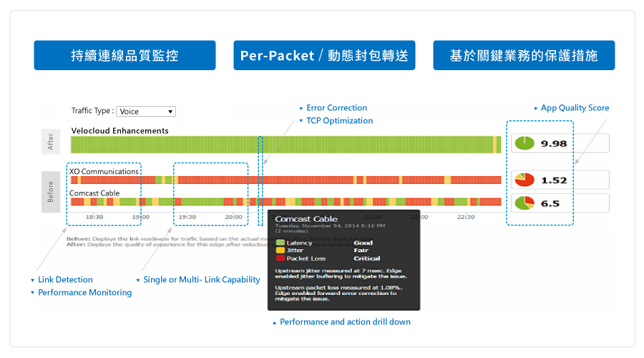This screenshot has width=644, height=358.
Task: Click the 1.52 quality score value
Action: [x=554, y=180]
